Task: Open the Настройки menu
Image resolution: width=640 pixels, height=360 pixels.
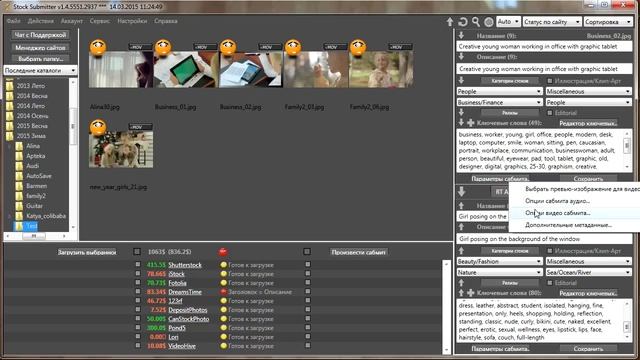Action: [x=132, y=21]
